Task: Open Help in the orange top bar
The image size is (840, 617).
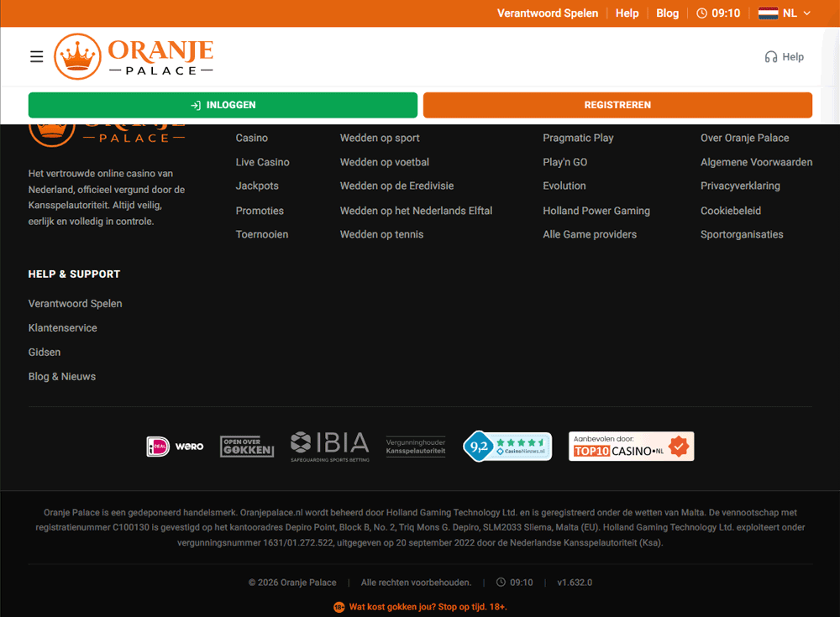Action: 627,13
